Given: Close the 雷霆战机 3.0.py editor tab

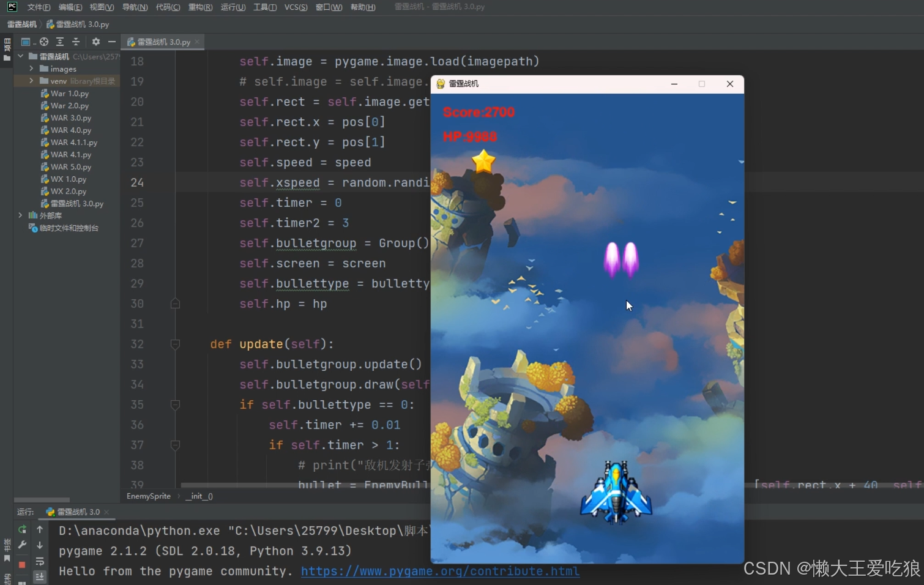Looking at the screenshot, I should coord(197,42).
